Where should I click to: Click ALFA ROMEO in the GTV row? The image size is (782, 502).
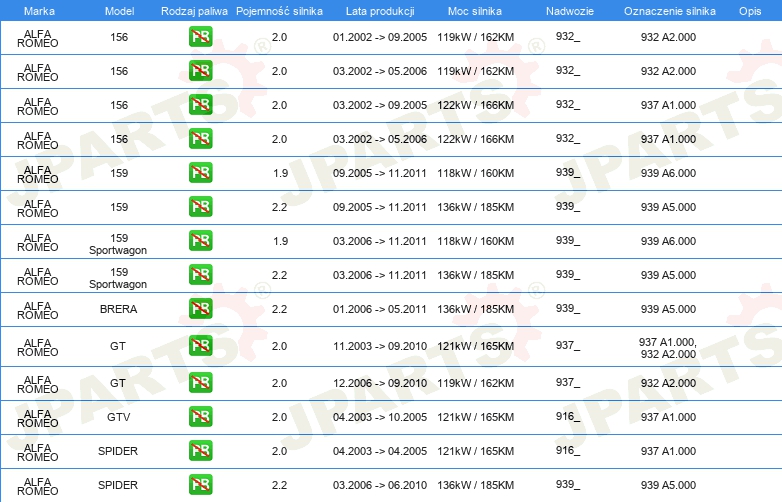(38, 418)
